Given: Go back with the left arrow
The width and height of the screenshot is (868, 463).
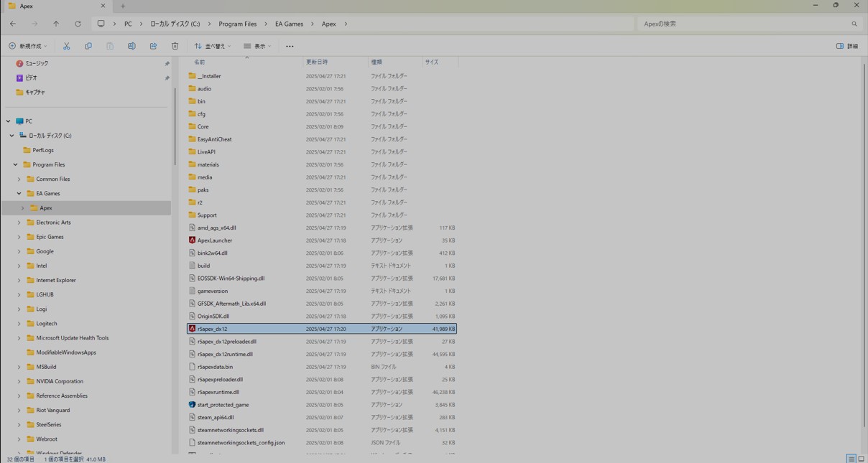Looking at the screenshot, I should (x=13, y=24).
